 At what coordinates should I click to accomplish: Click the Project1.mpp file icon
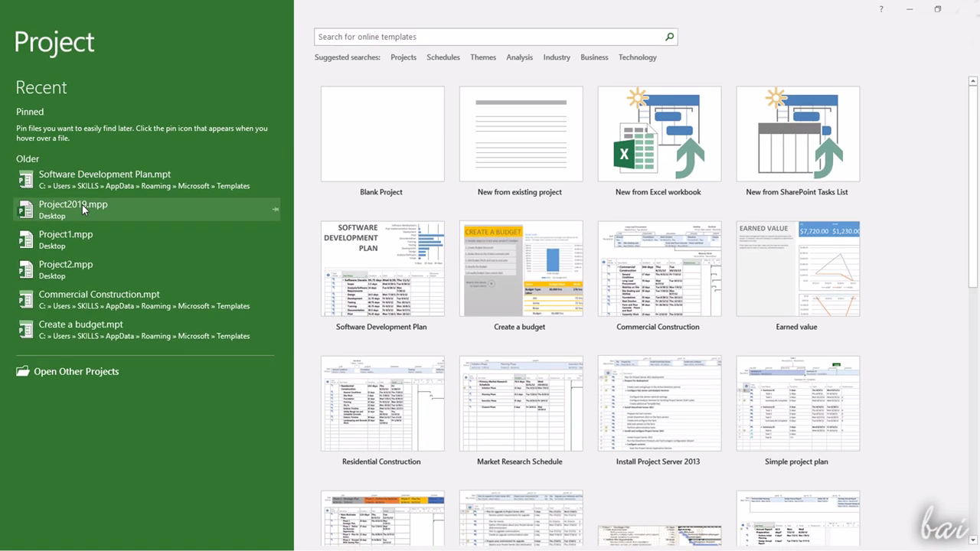click(25, 240)
